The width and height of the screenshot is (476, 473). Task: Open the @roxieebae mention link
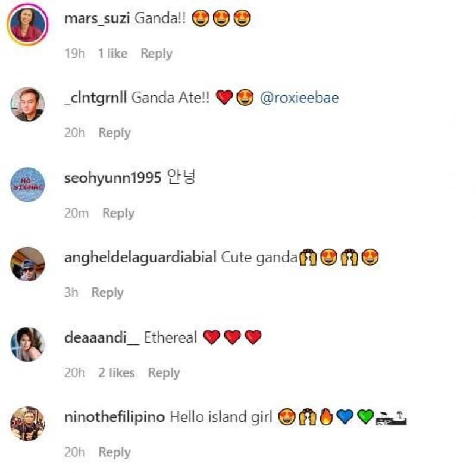click(299, 98)
